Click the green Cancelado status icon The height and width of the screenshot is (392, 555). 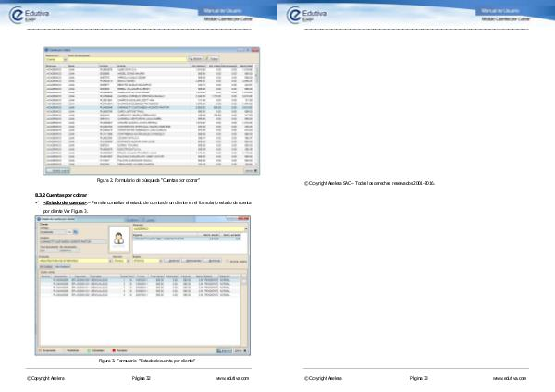88,351
